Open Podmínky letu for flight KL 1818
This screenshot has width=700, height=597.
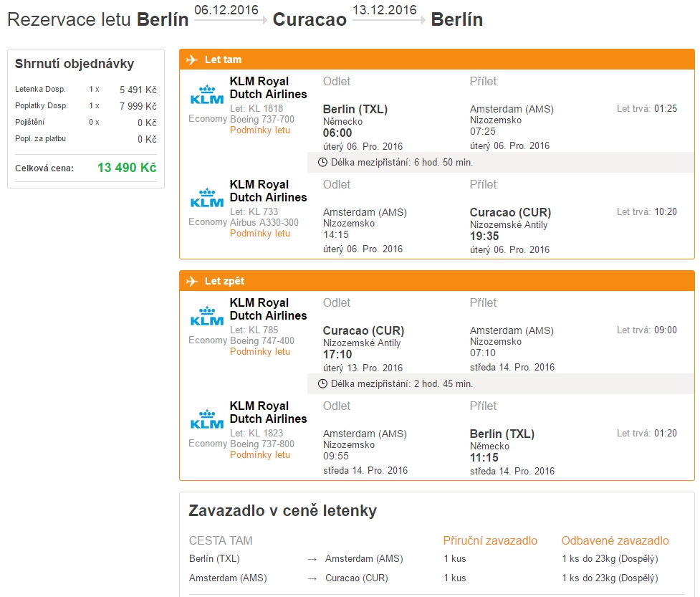(x=260, y=130)
